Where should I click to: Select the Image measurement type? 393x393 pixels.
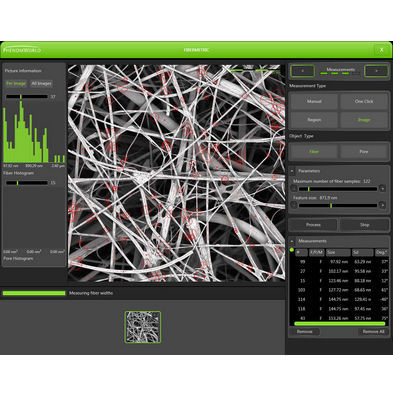tap(364, 120)
